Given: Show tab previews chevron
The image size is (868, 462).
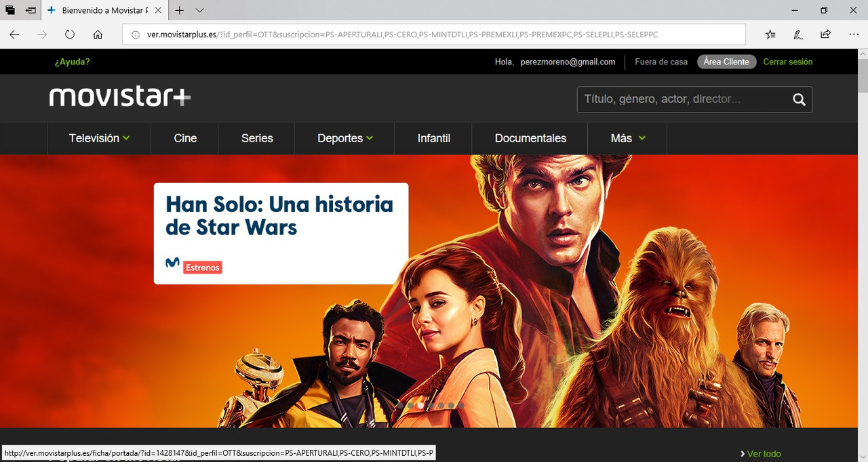Looking at the screenshot, I should [200, 11].
